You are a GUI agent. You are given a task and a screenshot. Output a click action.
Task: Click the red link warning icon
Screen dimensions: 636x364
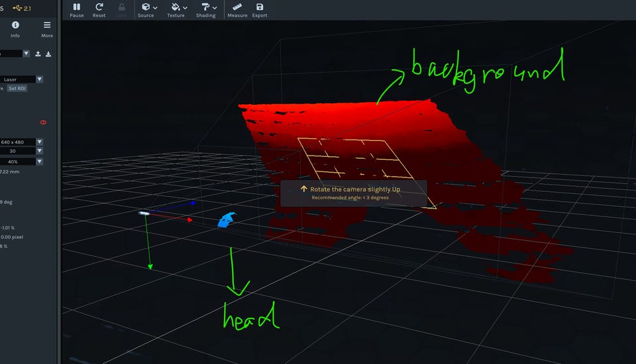pyautogui.click(x=43, y=122)
